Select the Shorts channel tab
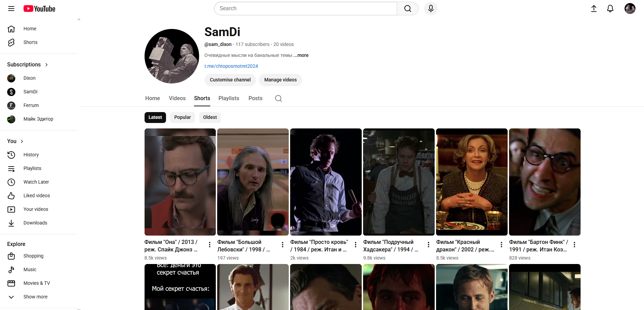This screenshot has width=644, height=310. (202, 98)
